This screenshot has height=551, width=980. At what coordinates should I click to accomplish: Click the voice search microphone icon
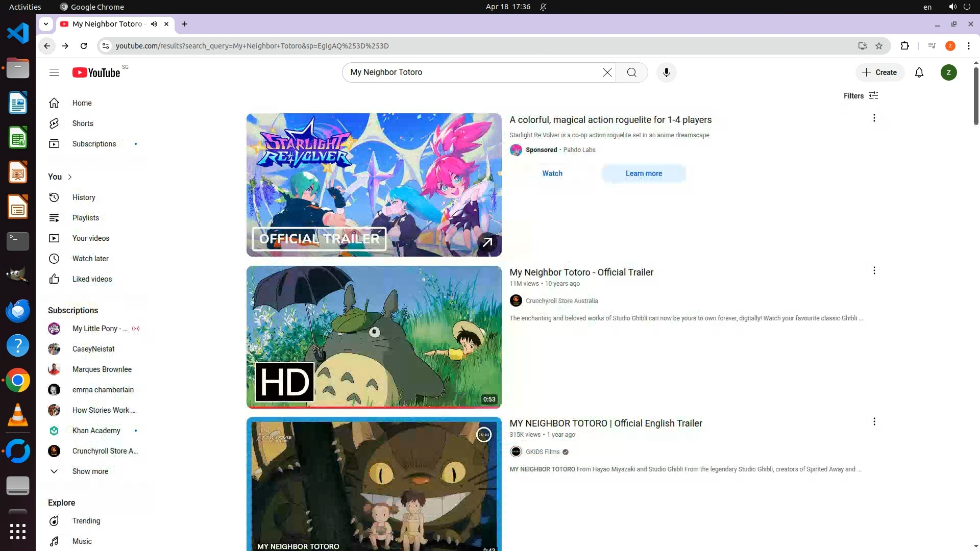(x=666, y=72)
